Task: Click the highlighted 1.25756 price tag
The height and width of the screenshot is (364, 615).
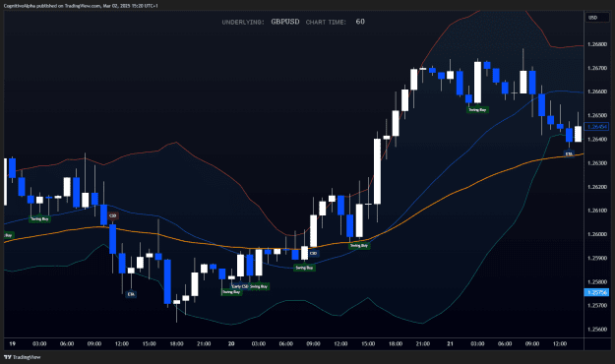Action: [x=596, y=292]
